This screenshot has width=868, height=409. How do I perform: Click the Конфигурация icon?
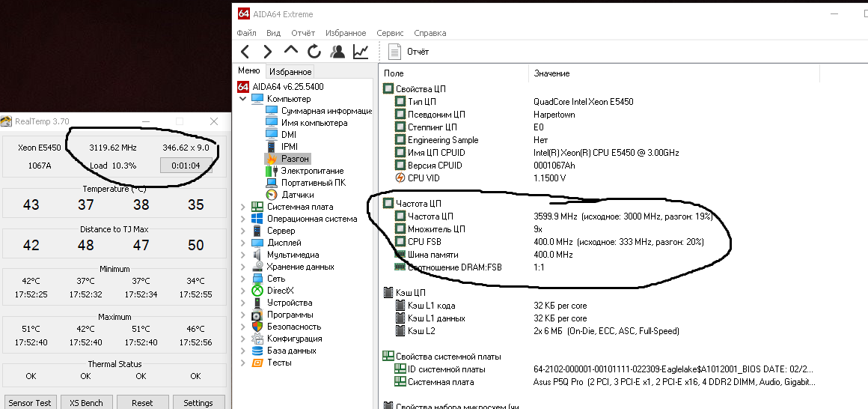coord(257,339)
